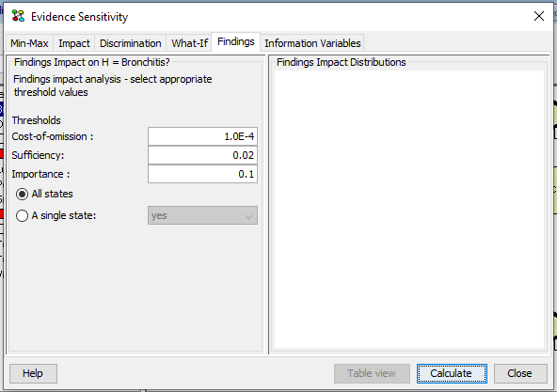This screenshot has height=392, width=557.
Task: Click inside the Findings Impact Distributions panel
Action: coord(409,210)
